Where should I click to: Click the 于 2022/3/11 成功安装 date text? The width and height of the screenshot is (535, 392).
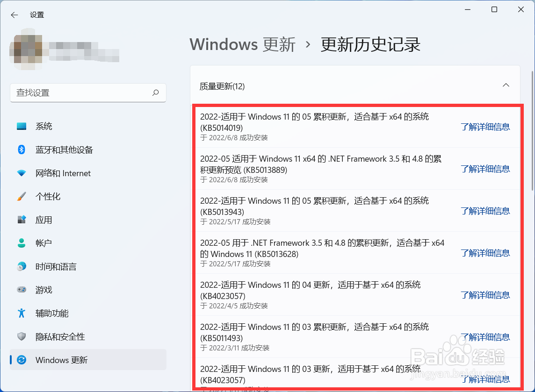tap(235, 348)
